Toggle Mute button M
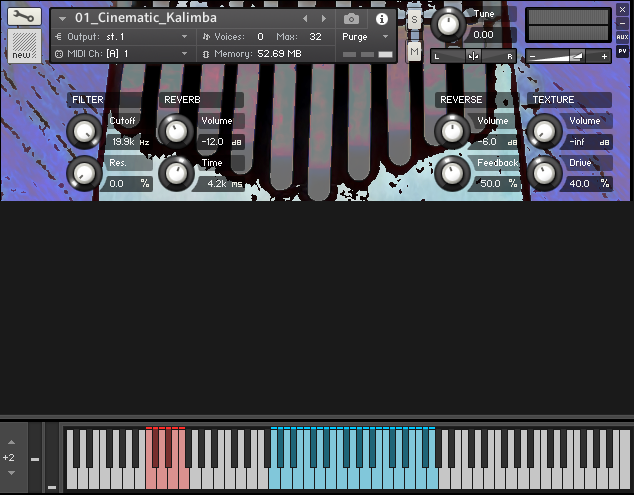This screenshot has width=634, height=495. coord(414,51)
